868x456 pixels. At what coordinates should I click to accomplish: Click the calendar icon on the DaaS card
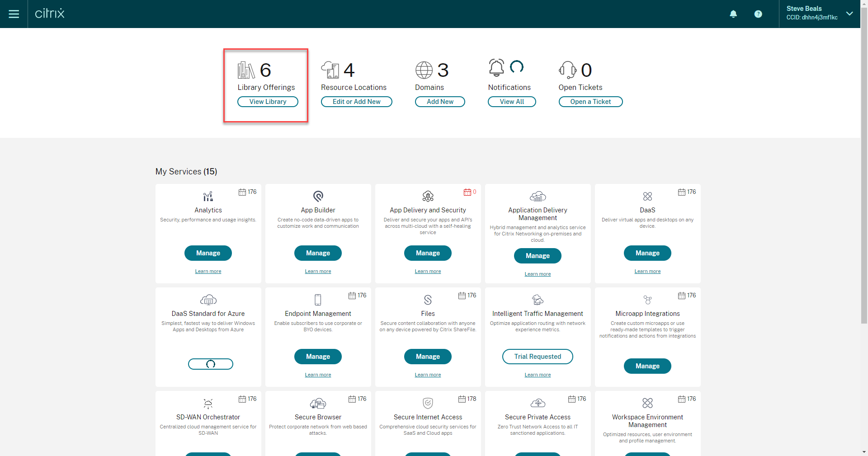click(682, 192)
